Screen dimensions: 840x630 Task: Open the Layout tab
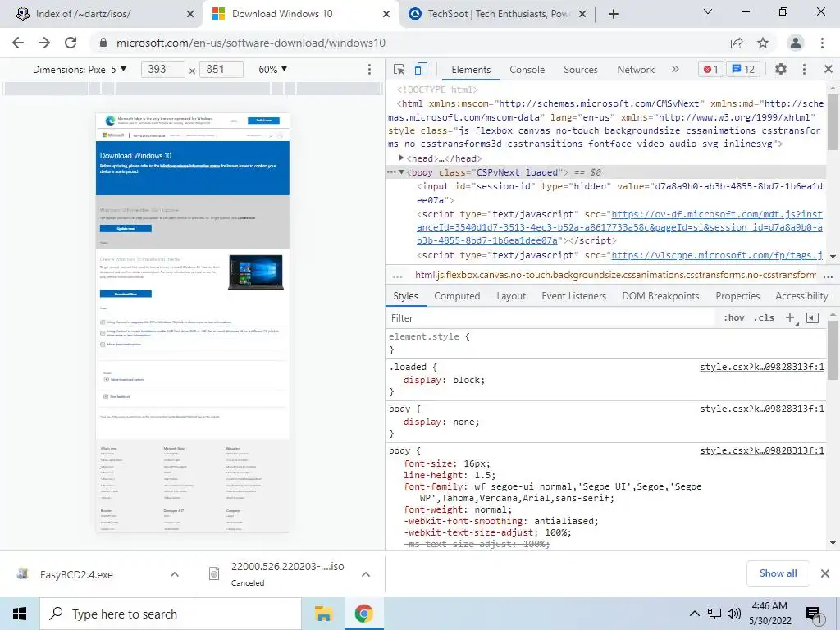511,296
